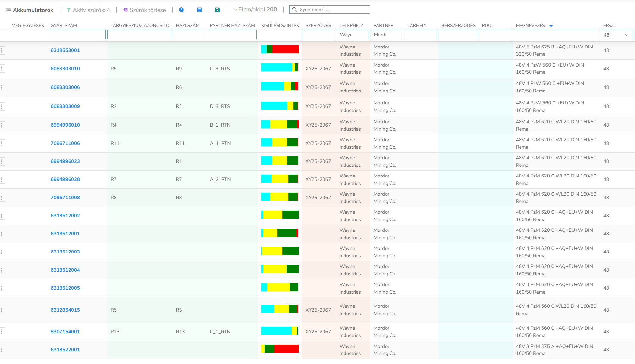635x364 pixels.
Task: Click the PARTNER column header
Action: click(x=383, y=25)
